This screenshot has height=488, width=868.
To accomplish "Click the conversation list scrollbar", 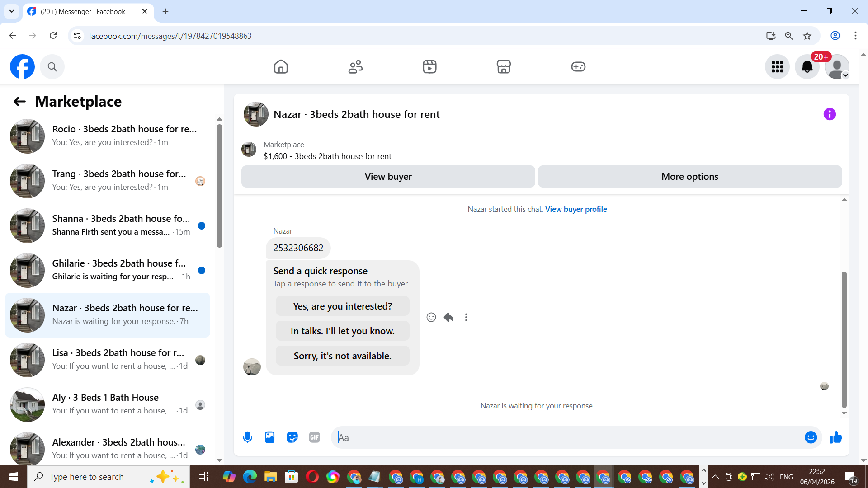I will tap(219, 185).
